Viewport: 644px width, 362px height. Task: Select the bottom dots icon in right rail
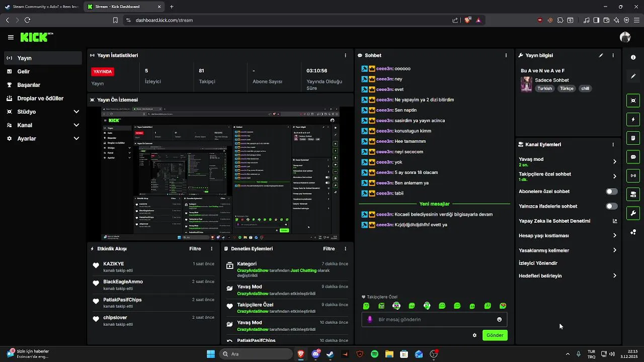(x=633, y=232)
